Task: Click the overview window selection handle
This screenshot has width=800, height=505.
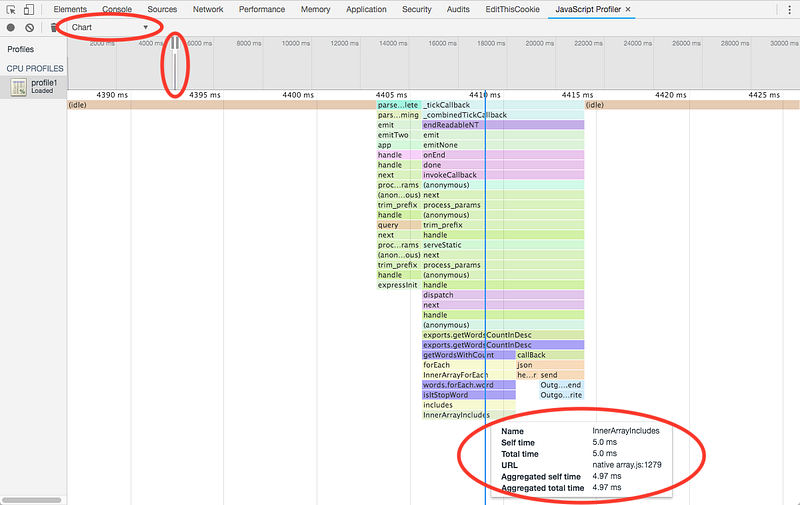Action: click(175, 44)
